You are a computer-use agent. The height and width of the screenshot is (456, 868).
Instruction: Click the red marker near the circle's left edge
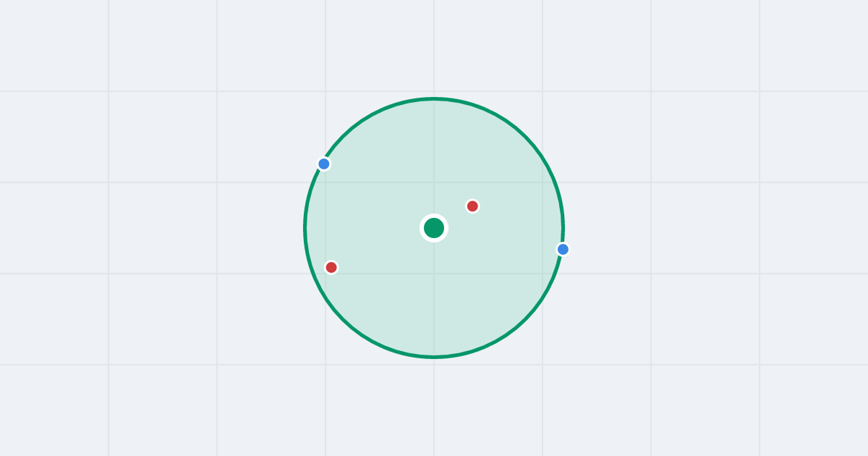[331, 267]
